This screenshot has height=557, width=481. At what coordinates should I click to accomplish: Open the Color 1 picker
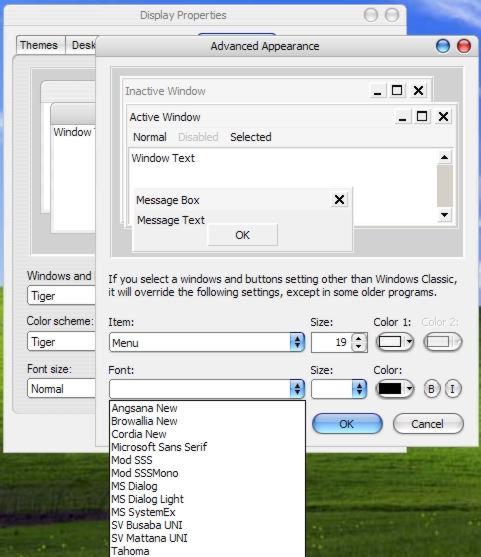pos(395,342)
